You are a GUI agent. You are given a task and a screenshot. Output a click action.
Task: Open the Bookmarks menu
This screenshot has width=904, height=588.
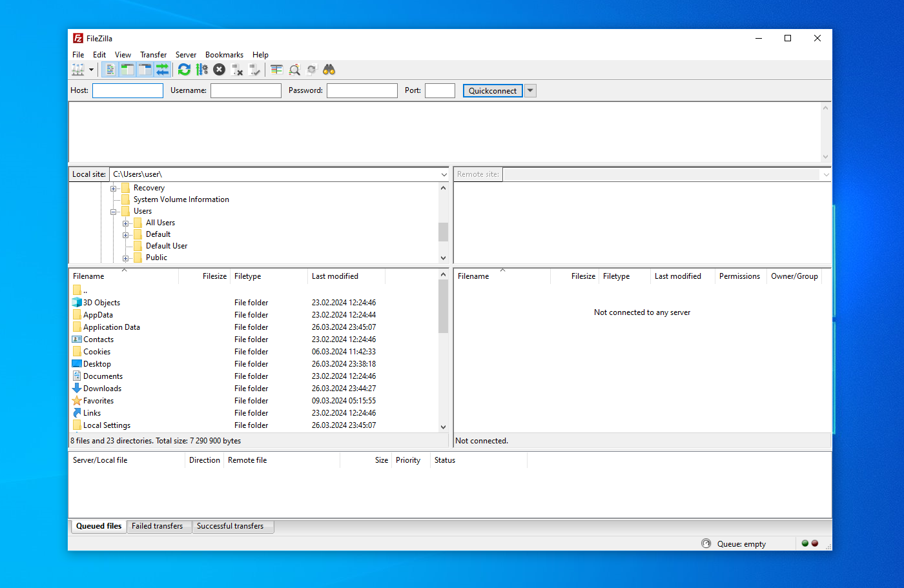(224, 55)
